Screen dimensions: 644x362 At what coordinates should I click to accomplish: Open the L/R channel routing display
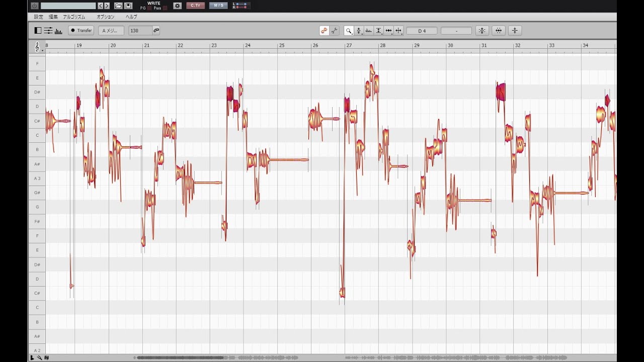(x=240, y=6)
